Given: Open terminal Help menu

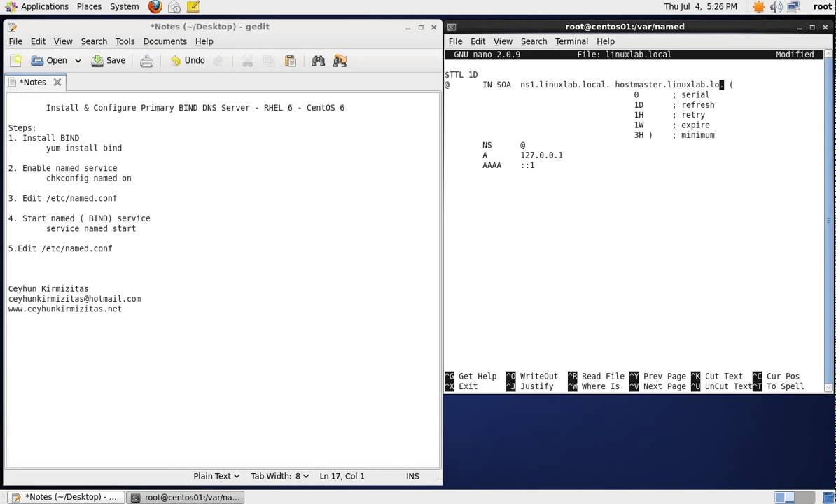Looking at the screenshot, I should 606,41.
